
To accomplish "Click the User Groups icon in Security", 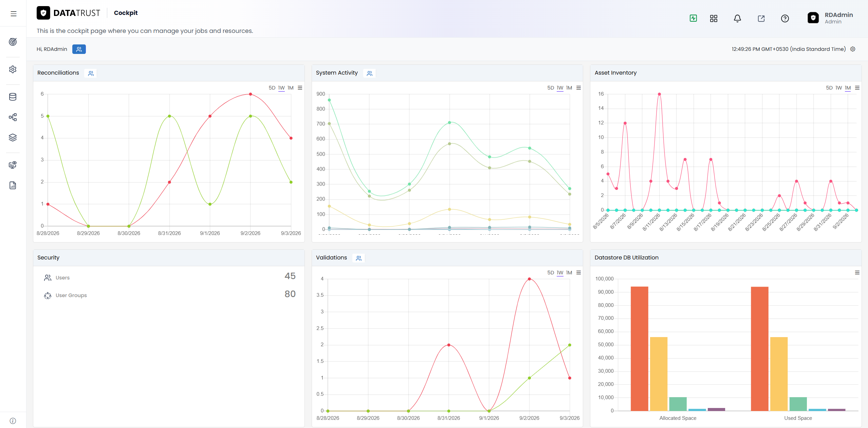I will click(x=48, y=295).
